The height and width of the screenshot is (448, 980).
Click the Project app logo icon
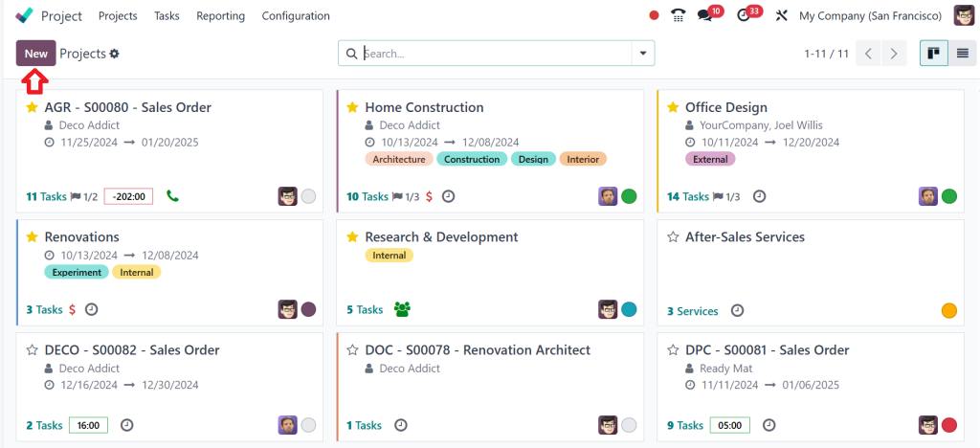pyautogui.click(x=24, y=15)
